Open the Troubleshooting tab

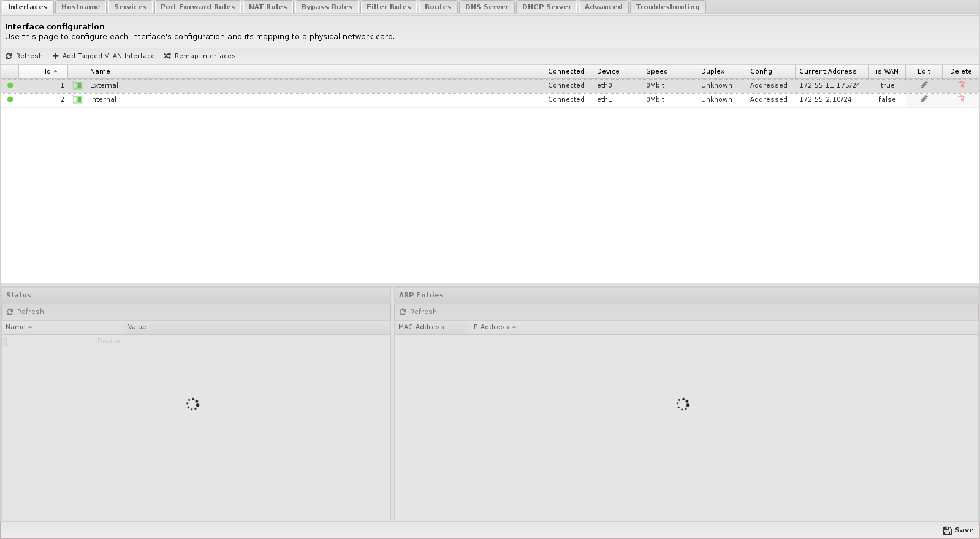(x=668, y=7)
